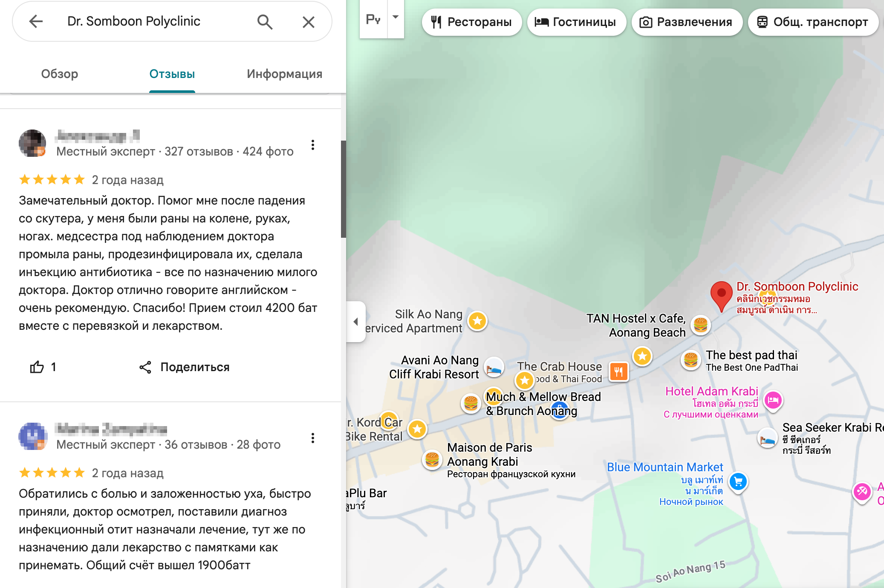Click The Crab House restaurant marker

(618, 372)
